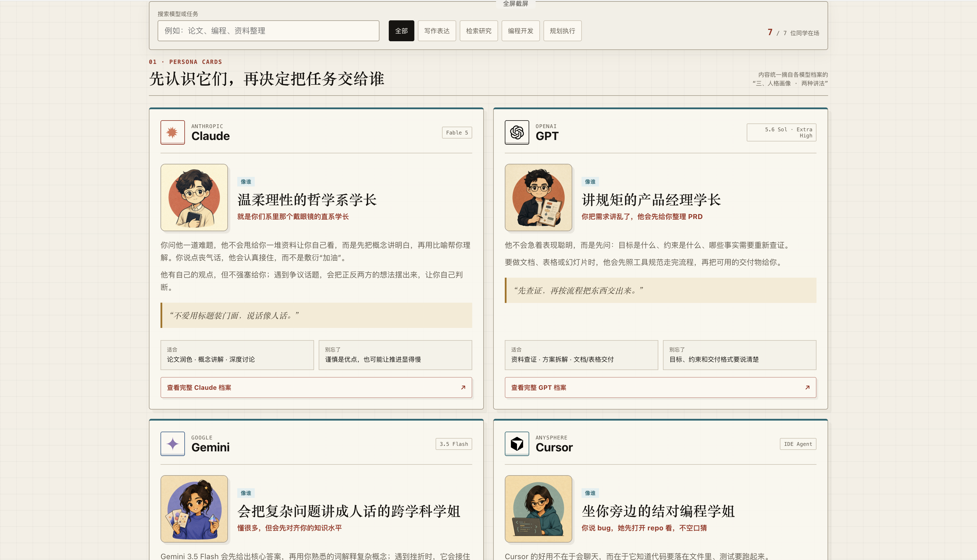Open 查看完整 Claude 档案 link
This screenshot has height=560, width=977.
[316, 387]
